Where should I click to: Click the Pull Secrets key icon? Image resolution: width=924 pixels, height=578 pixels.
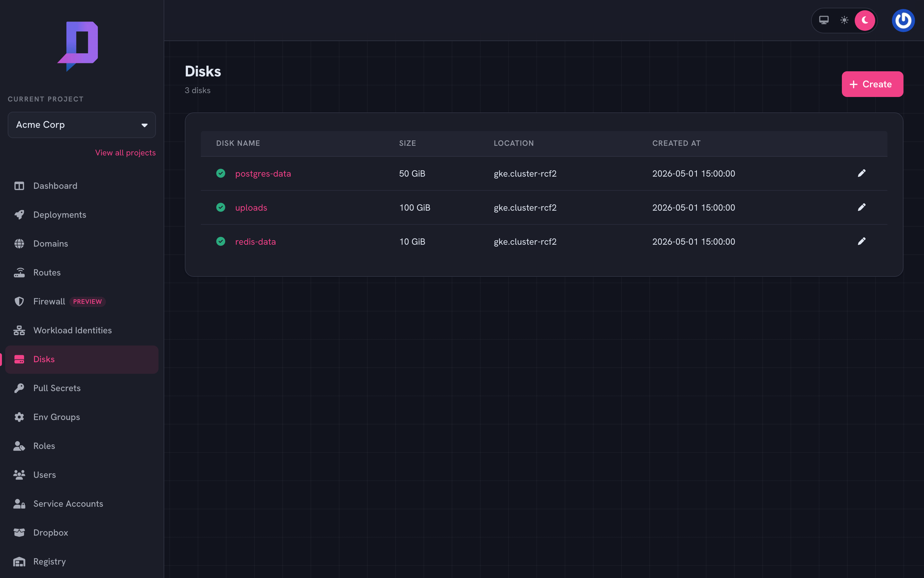pyautogui.click(x=19, y=388)
